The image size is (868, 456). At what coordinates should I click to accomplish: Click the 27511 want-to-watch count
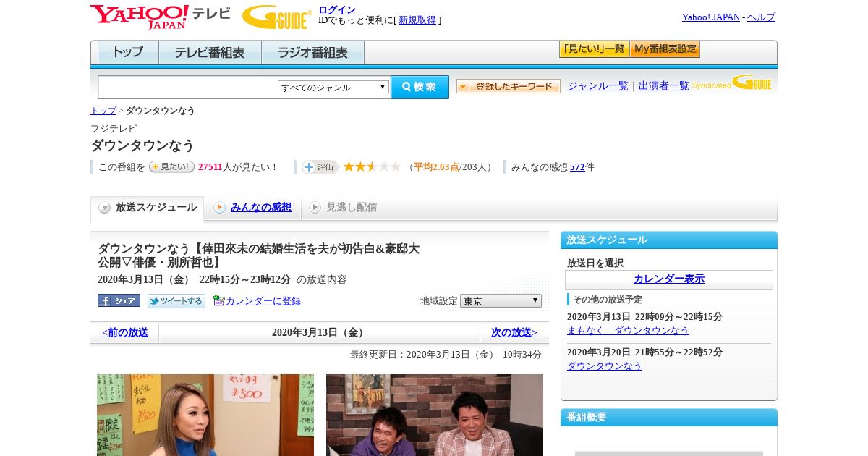pyautogui.click(x=210, y=167)
